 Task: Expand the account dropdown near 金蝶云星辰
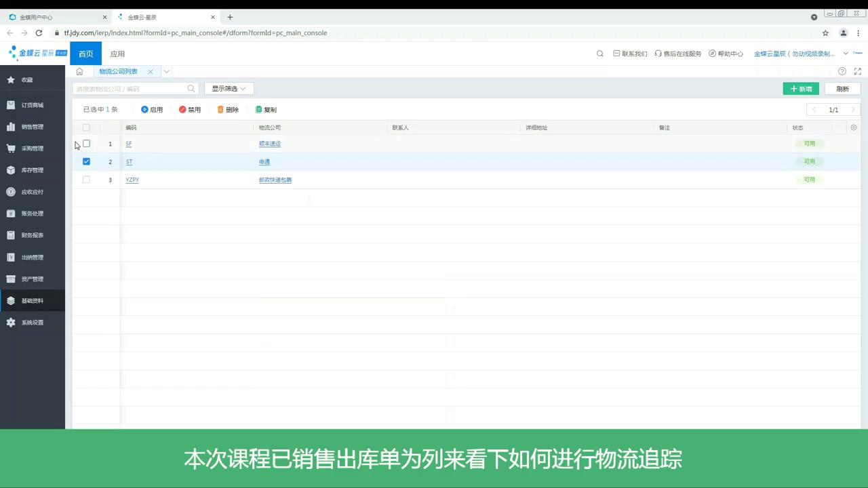tap(846, 54)
